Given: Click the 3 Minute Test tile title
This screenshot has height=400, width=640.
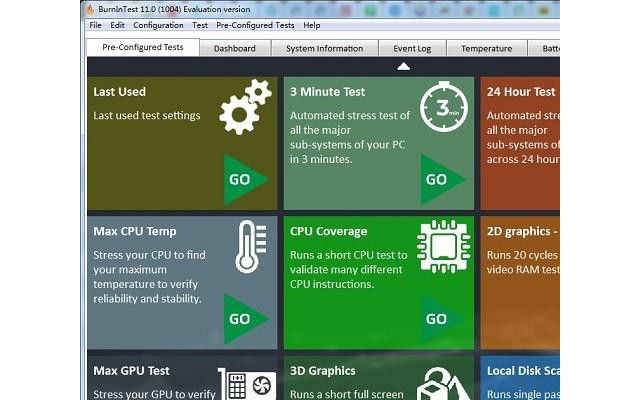Looking at the screenshot, I should pos(327,92).
